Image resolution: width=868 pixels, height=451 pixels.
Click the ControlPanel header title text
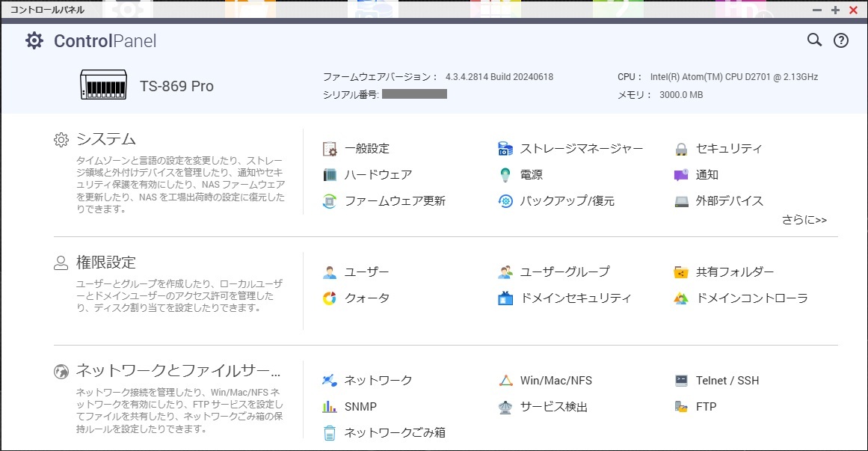click(x=105, y=41)
